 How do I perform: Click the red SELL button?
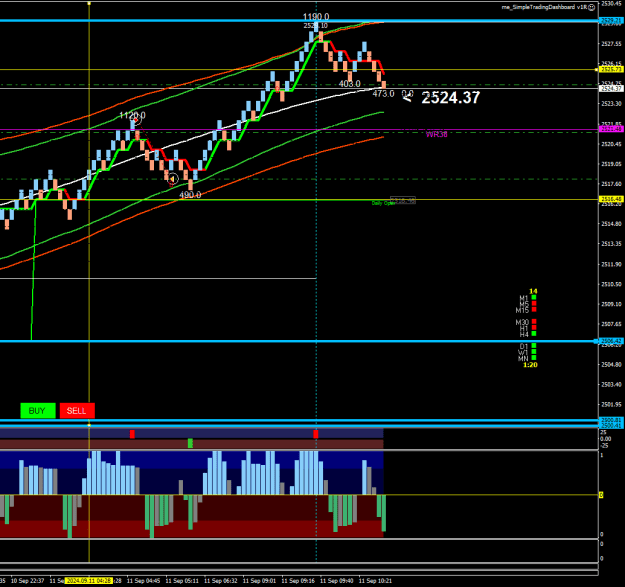coord(77,410)
